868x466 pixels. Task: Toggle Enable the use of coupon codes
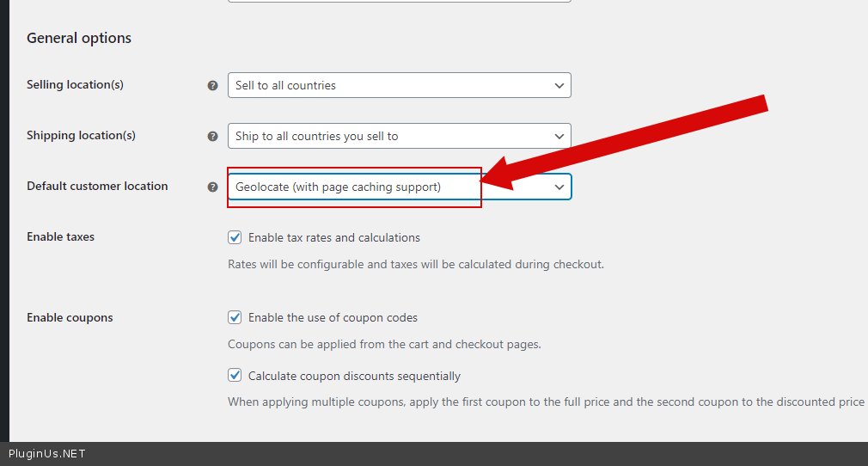(x=235, y=317)
